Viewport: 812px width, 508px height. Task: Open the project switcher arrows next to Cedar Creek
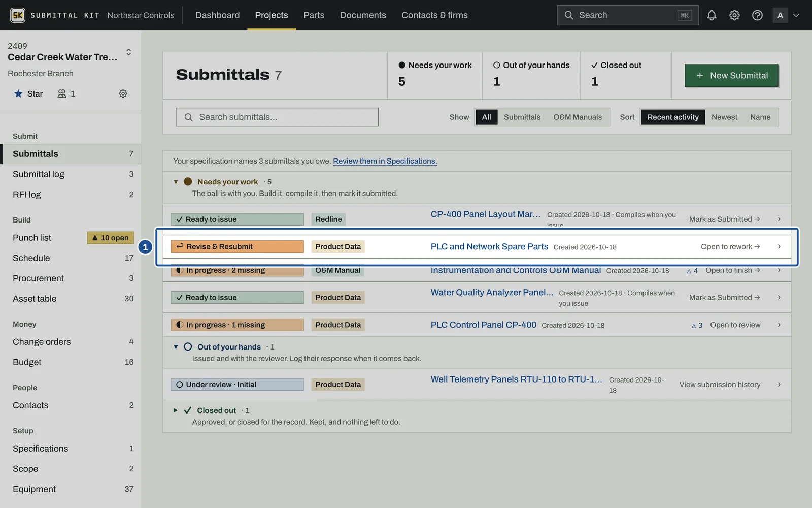pyautogui.click(x=129, y=52)
